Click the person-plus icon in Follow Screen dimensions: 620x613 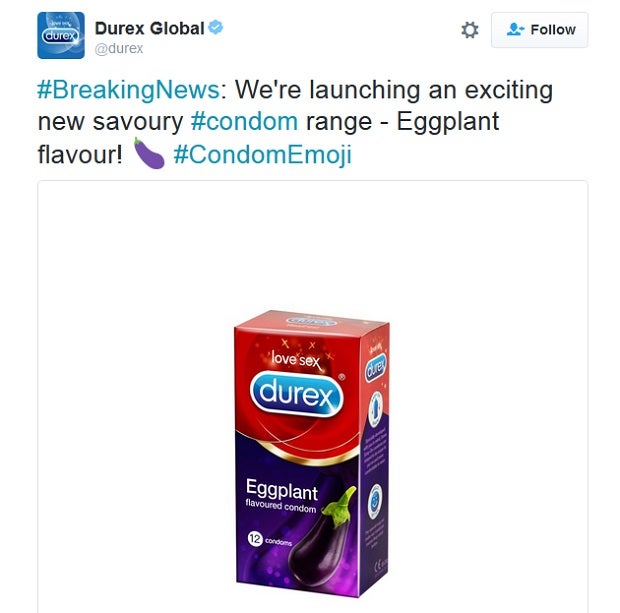coord(515,29)
